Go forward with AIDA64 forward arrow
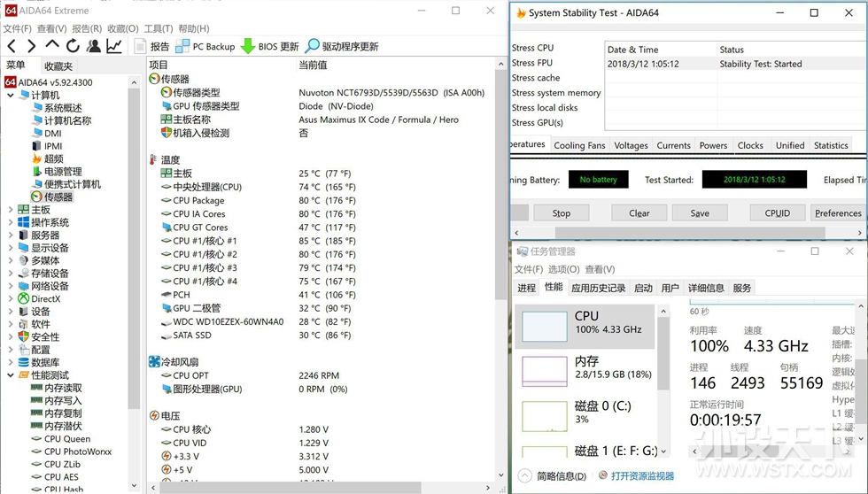868x494 pixels. [x=32, y=46]
